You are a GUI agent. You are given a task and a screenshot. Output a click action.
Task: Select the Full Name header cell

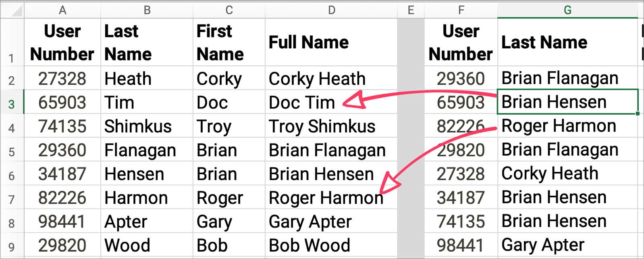[x=331, y=42]
